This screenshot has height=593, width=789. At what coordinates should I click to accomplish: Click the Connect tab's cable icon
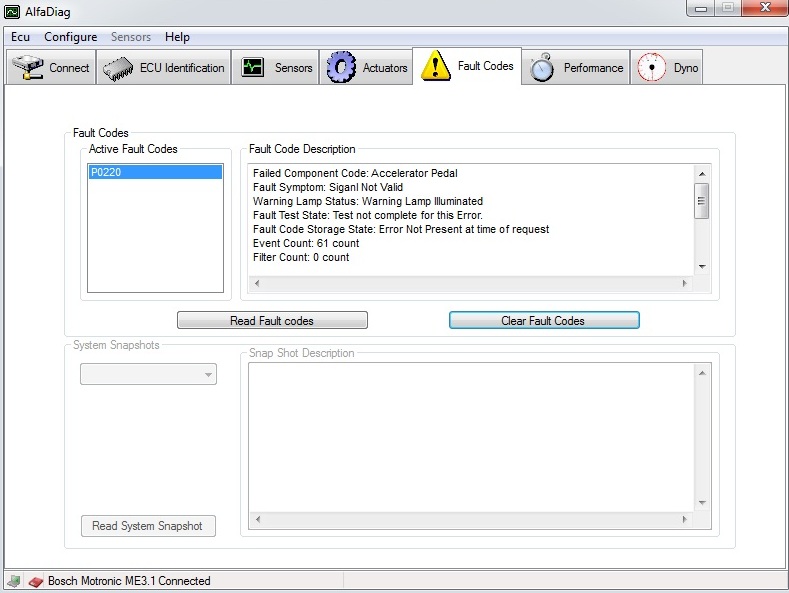click(28, 68)
